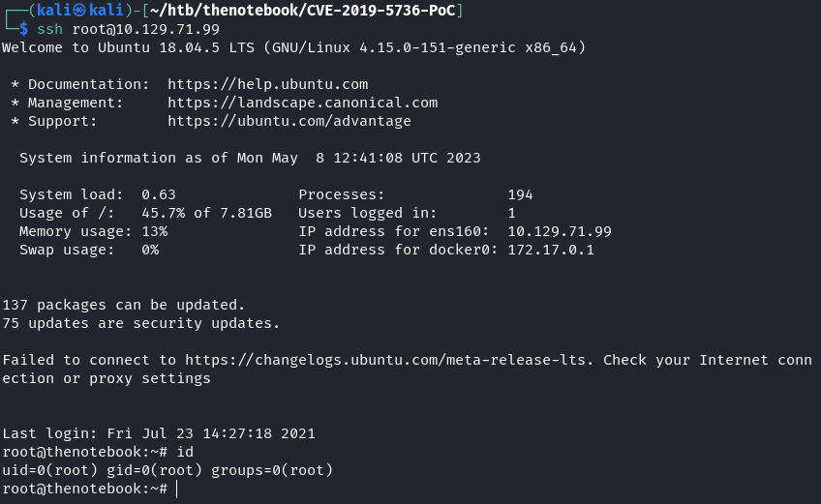
Task: Click the Processes count 194
Action: pyautogui.click(x=520, y=194)
